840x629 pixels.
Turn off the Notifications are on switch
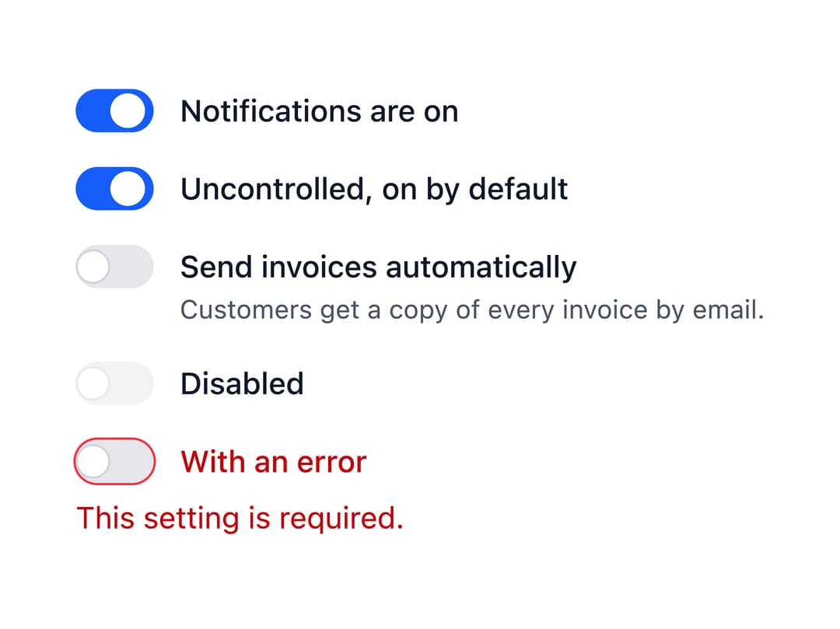[114, 111]
